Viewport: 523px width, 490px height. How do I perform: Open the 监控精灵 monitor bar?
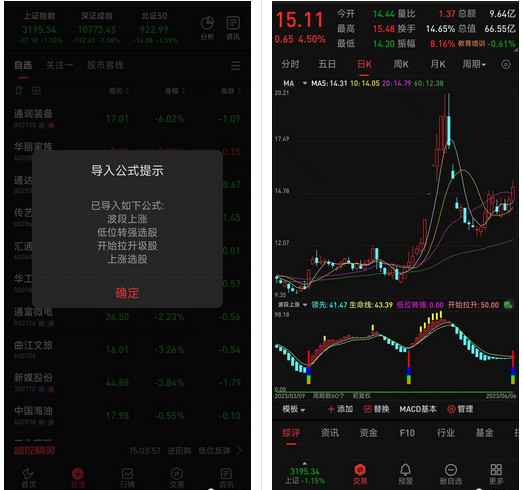coord(127,451)
